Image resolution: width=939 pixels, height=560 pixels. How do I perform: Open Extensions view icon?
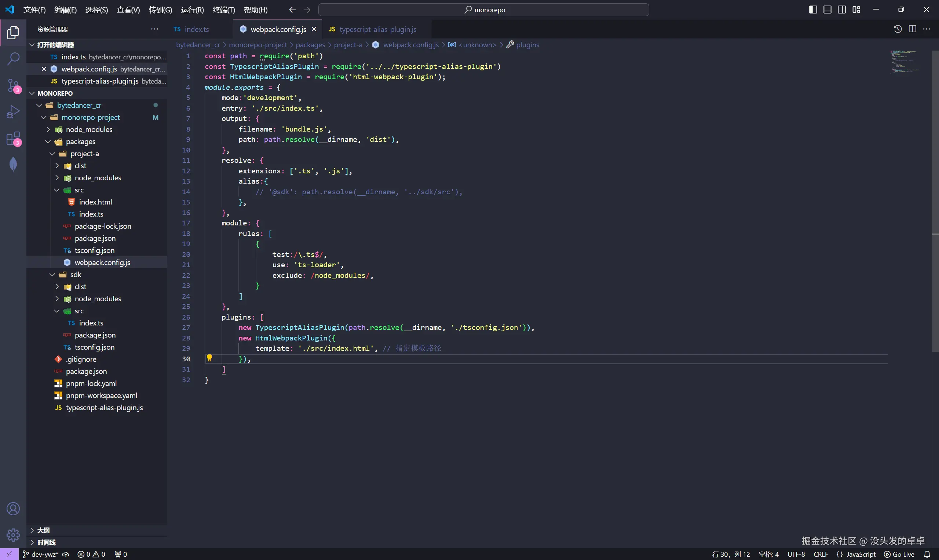pos(13,139)
